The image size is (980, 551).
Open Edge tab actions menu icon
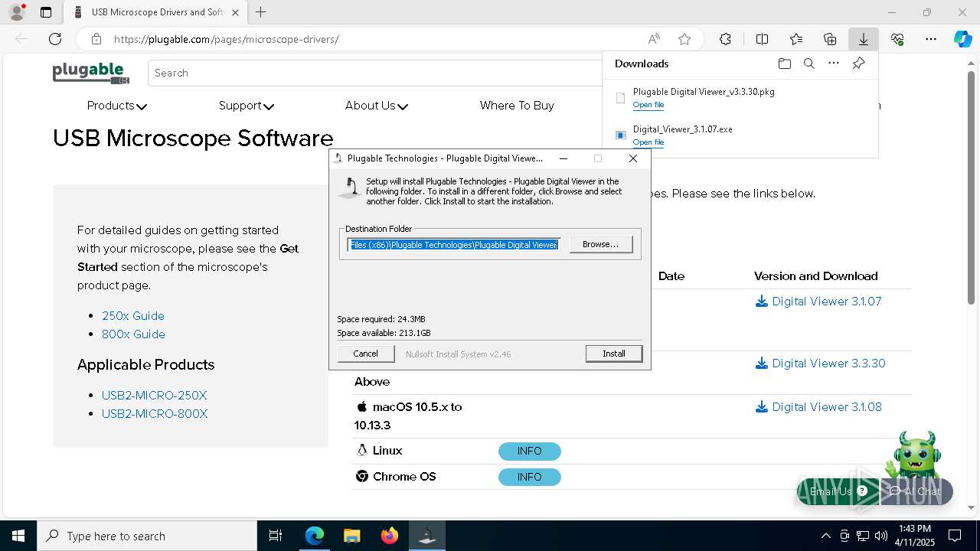click(x=46, y=12)
